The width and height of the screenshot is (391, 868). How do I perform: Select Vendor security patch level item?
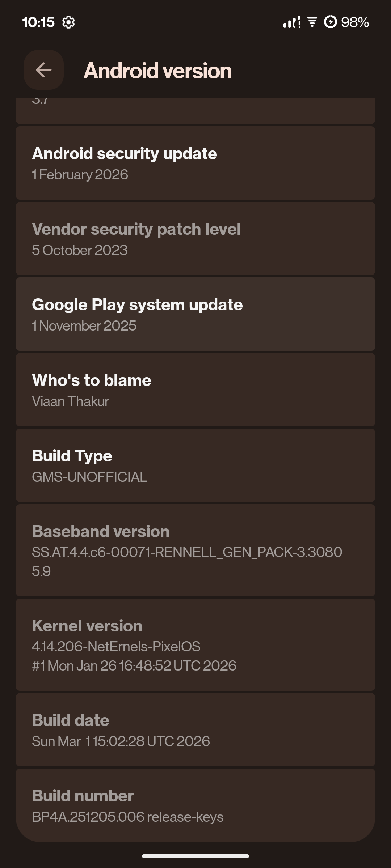195,239
